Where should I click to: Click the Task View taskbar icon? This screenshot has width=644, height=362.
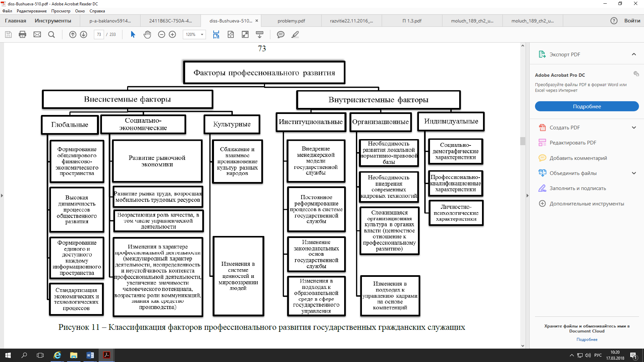[40, 355]
